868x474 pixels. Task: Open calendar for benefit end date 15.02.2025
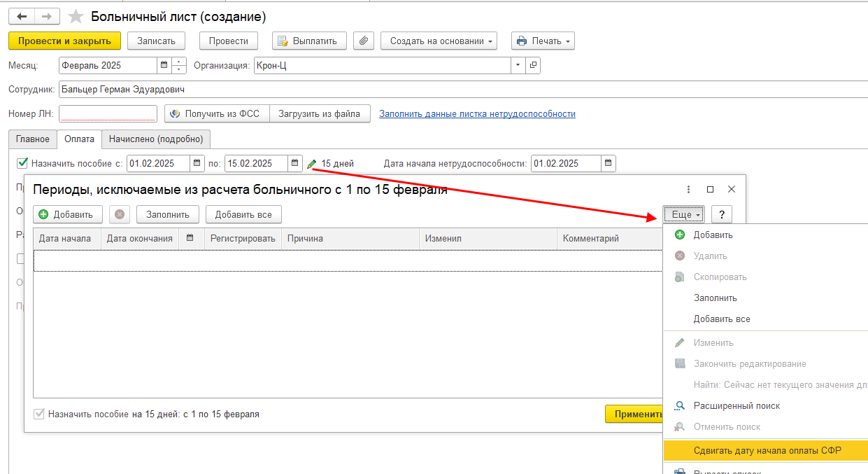tap(295, 163)
